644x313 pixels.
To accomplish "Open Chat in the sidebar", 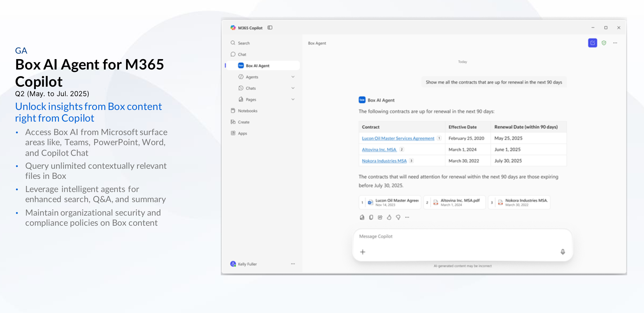I will tap(238, 54).
